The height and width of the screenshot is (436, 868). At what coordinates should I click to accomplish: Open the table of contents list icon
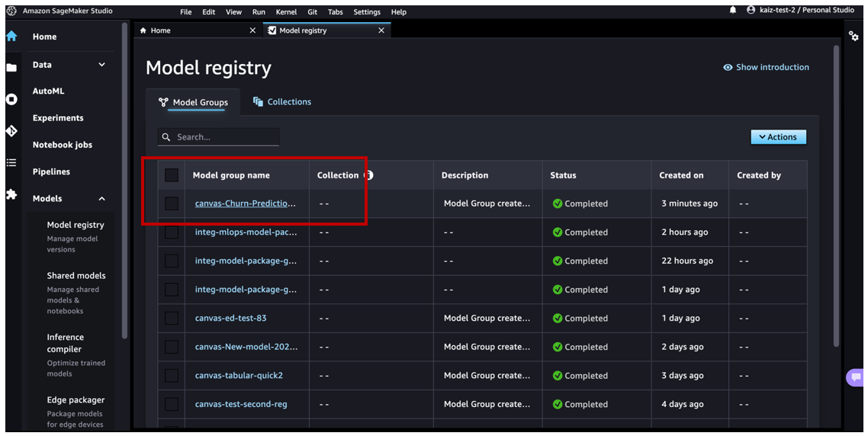pos(11,162)
